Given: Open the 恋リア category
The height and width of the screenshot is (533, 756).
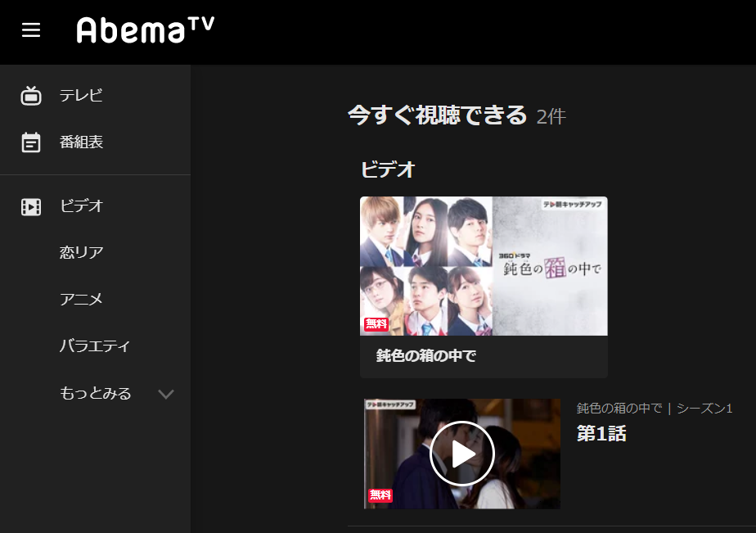Looking at the screenshot, I should click(x=82, y=252).
